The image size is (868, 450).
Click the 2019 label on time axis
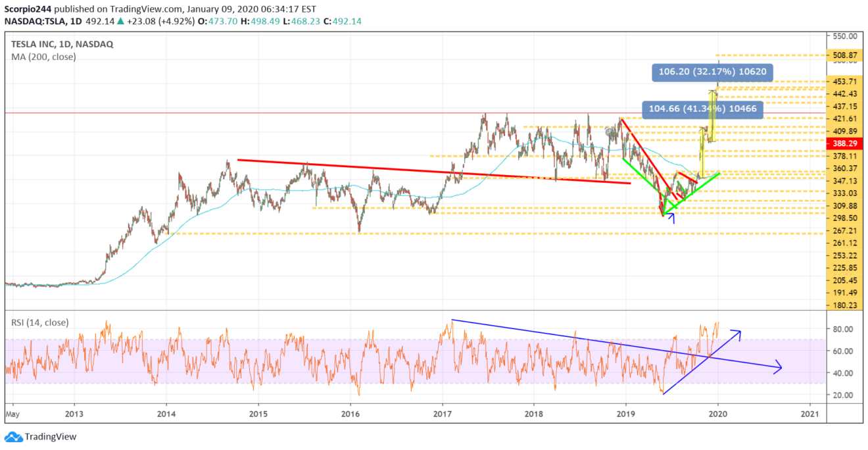pyautogui.click(x=626, y=414)
